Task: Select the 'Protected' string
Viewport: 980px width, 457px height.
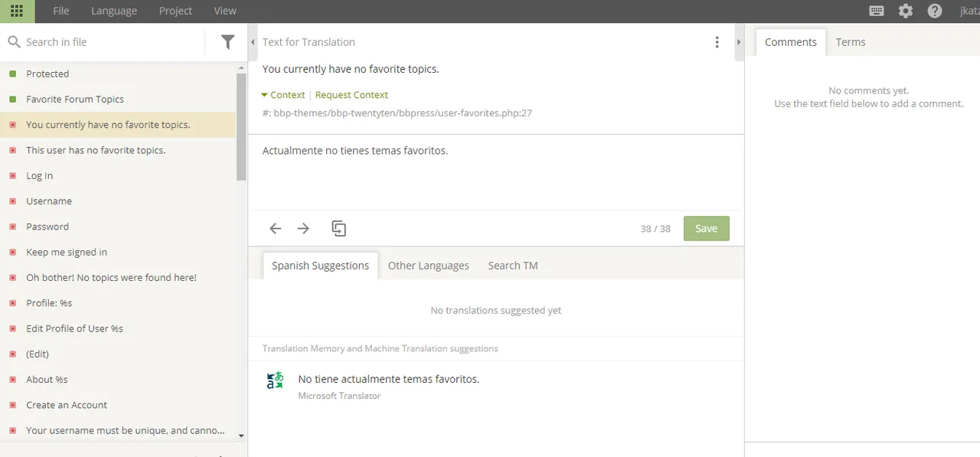Action: click(118, 74)
